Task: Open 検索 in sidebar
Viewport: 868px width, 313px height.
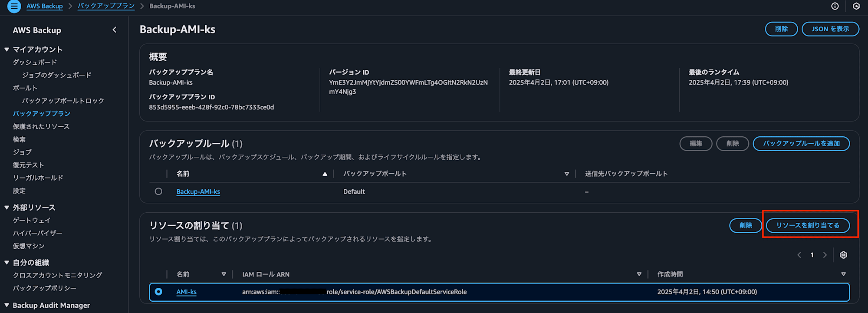Action: [19, 139]
